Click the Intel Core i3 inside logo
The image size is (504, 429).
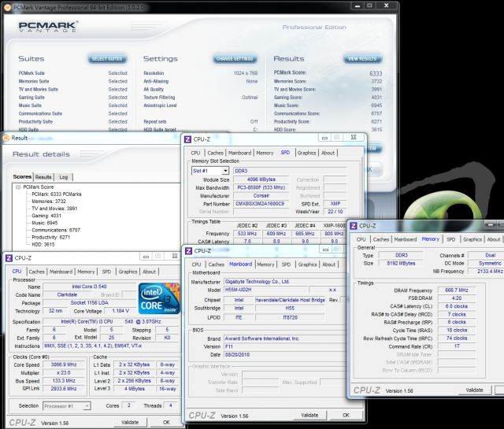159,299
